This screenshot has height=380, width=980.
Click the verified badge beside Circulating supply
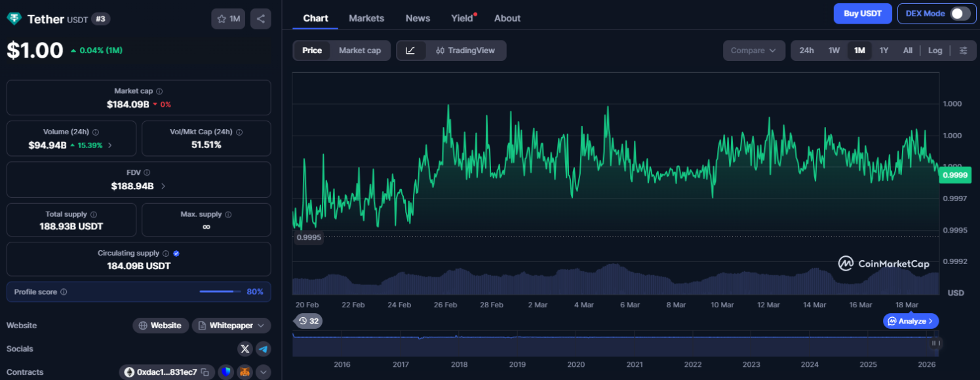click(176, 254)
